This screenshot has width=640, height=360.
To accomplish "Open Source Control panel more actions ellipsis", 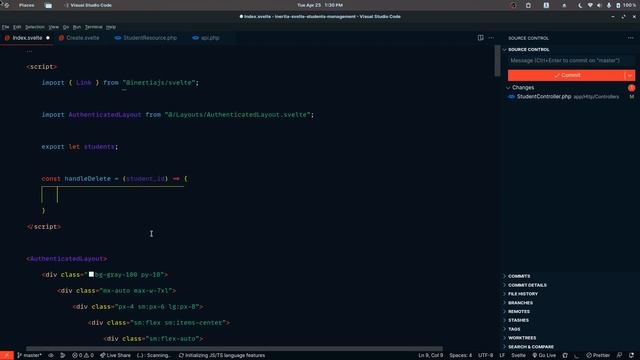I will pyautogui.click(x=631, y=38).
